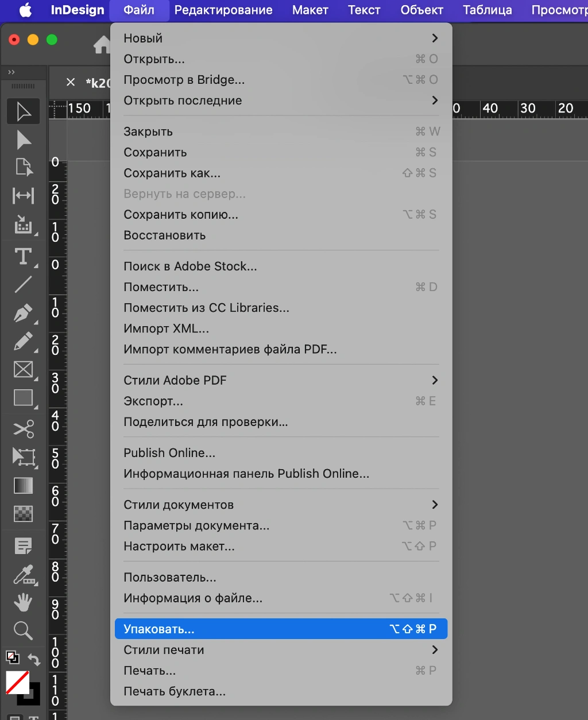Viewport: 588px width, 720px height.
Task: Open the Редактирование menu
Action: tap(223, 10)
